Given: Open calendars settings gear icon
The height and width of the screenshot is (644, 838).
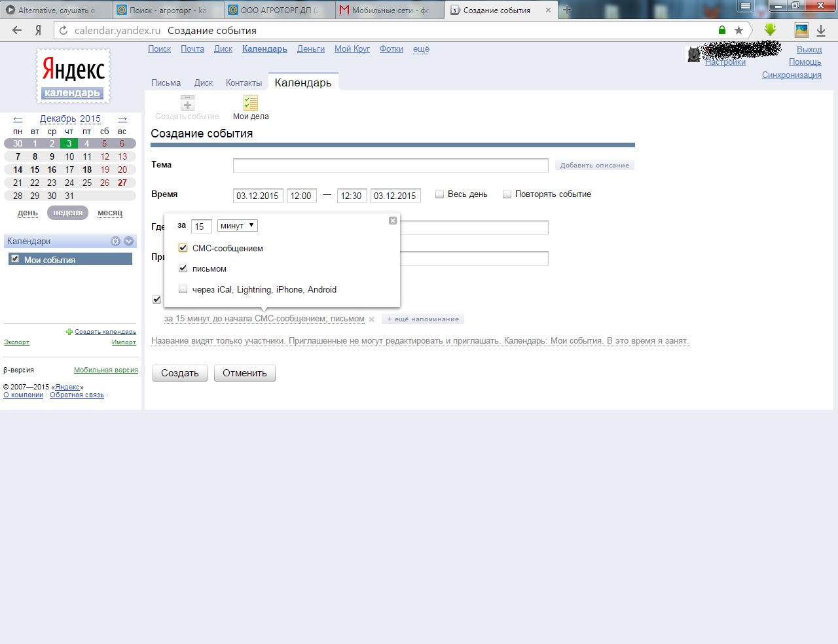Looking at the screenshot, I should point(116,241).
